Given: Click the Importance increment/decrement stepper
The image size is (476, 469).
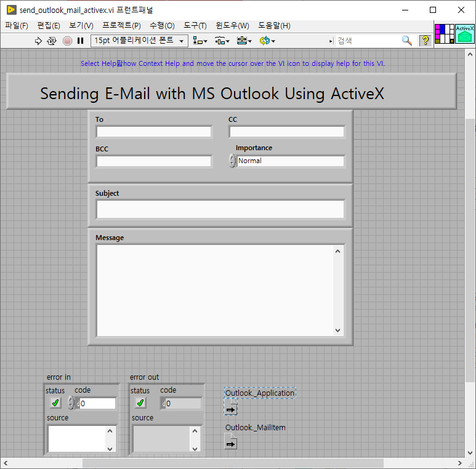Looking at the screenshot, I should 232,161.
